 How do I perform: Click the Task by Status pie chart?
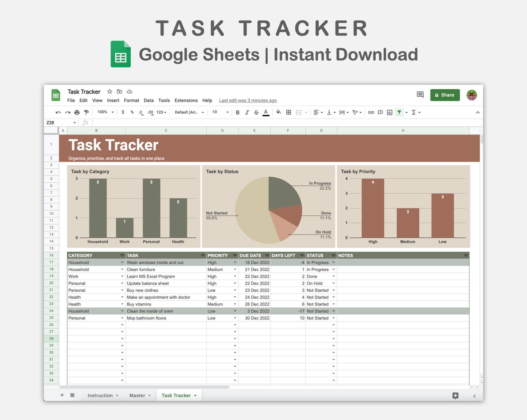tap(268, 210)
